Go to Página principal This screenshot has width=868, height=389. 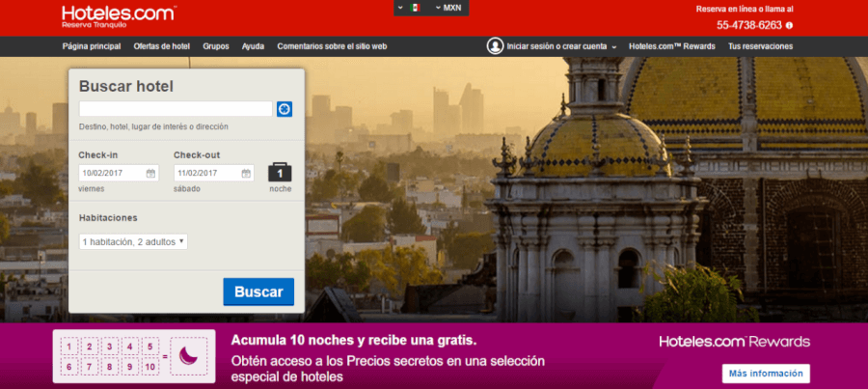click(x=92, y=46)
